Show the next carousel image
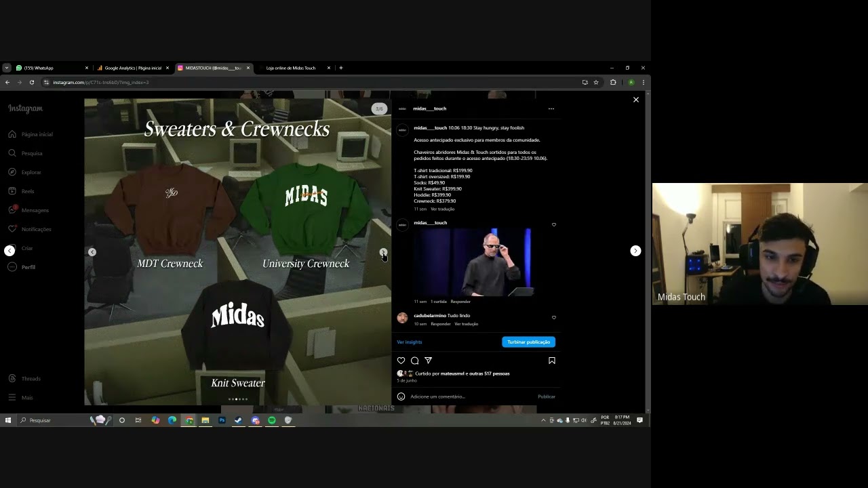The image size is (868, 488). click(x=383, y=252)
